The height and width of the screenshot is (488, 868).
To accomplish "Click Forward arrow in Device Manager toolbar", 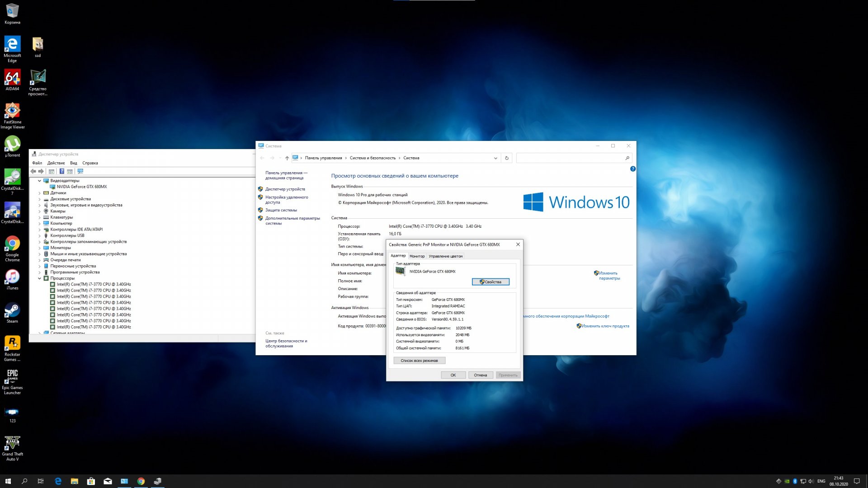I will pyautogui.click(x=41, y=171).
